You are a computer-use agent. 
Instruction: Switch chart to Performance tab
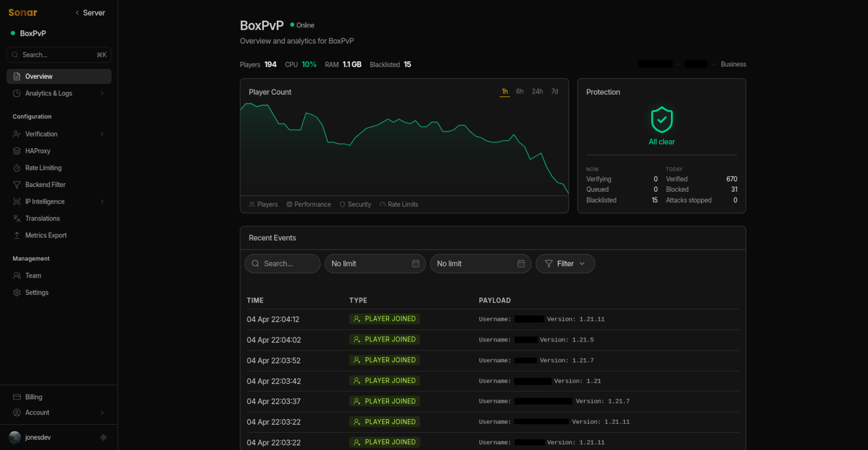coord(309,204)
